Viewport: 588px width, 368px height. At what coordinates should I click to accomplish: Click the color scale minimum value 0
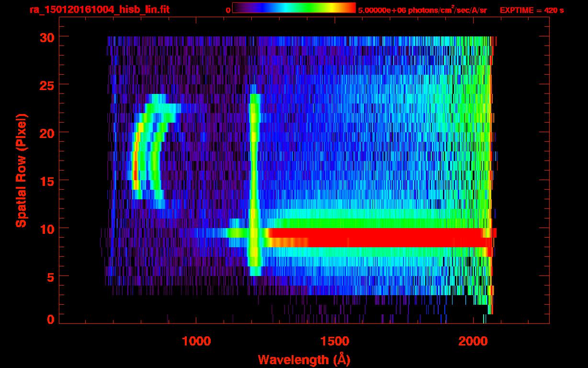(228, 10)
